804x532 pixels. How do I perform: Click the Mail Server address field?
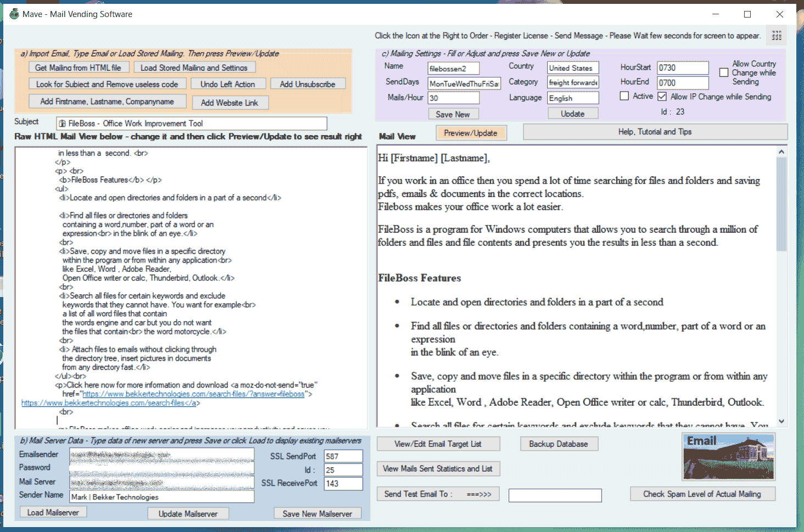162,483
